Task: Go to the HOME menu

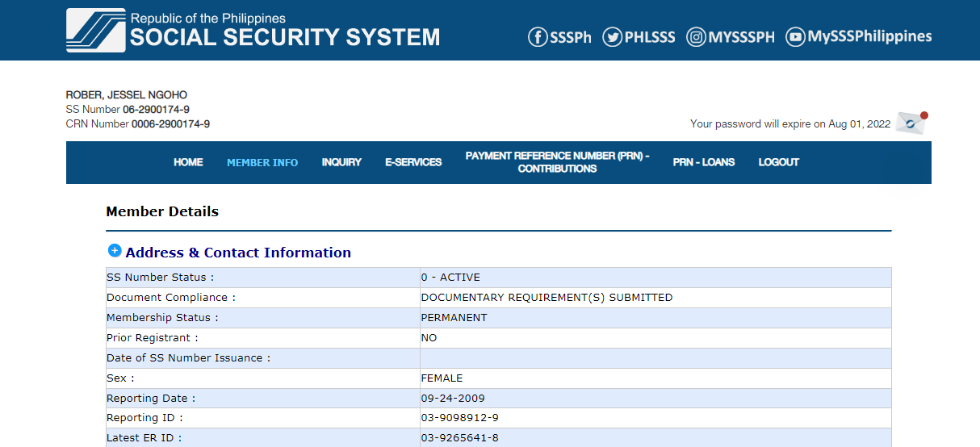Action: pos(188,163)
